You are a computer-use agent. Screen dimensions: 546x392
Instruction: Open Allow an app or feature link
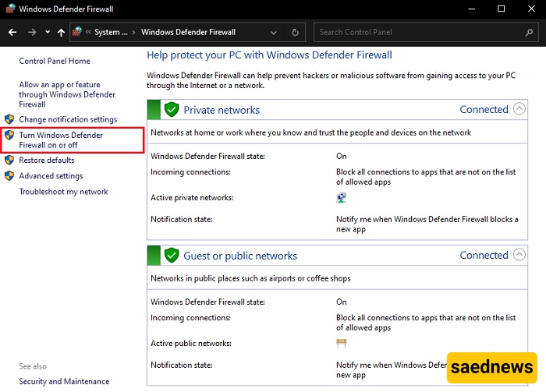(67, 94)
